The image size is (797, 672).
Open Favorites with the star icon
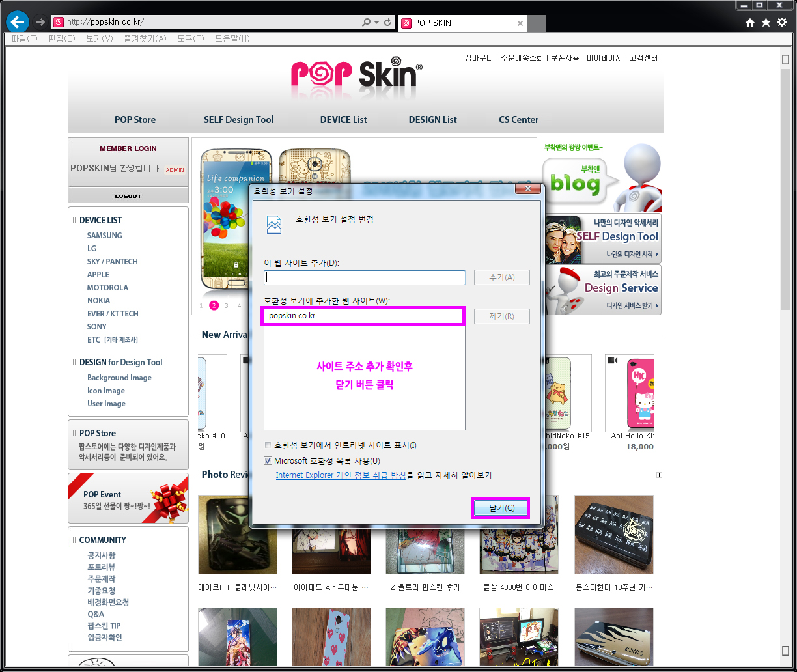[x=766, y=22]
